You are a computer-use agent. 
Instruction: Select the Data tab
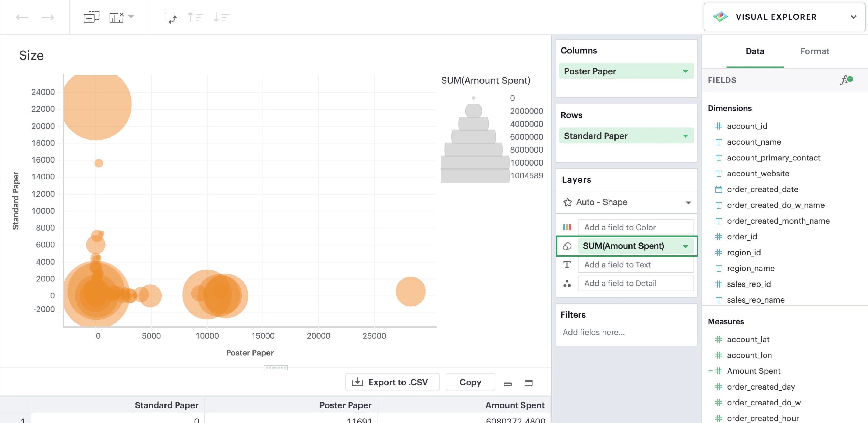pyautogui.click(x=754, y=51)
